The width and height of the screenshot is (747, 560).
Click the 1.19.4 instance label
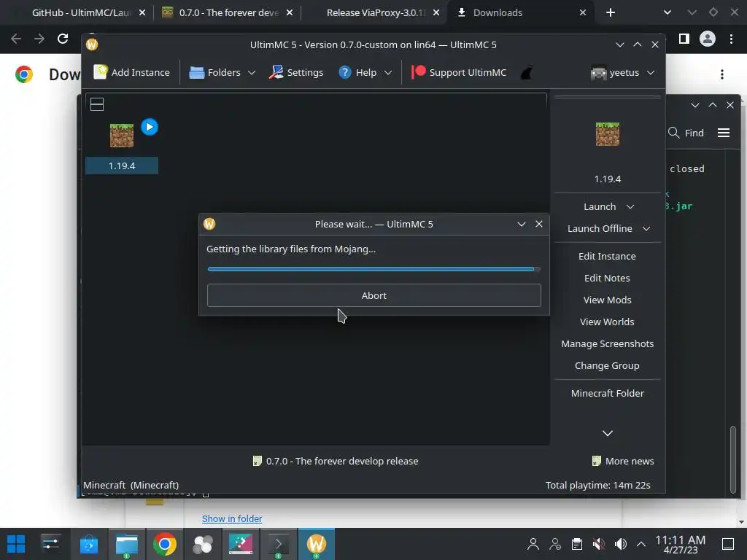pyautogui.click(x=122, y=166)
